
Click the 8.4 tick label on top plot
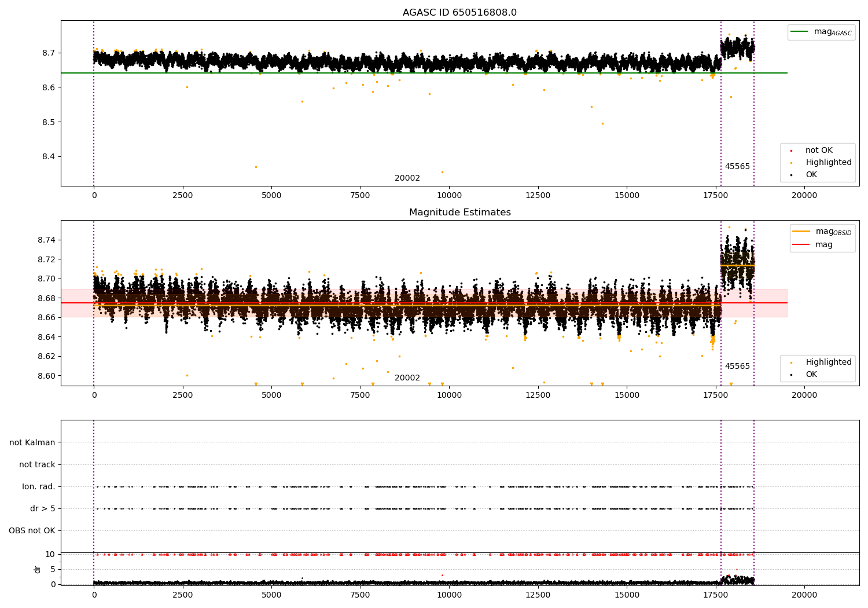(48, 157)
